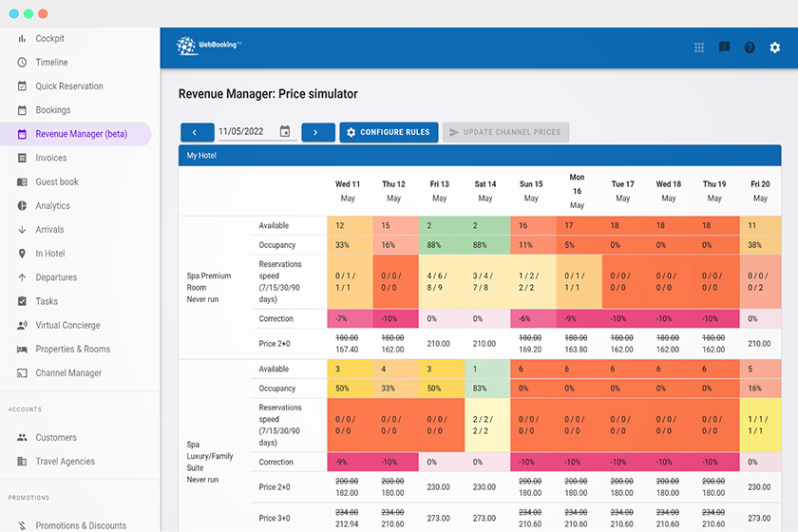Click the Timeline clock icon
798x532 pixels.
pos(22,62)
